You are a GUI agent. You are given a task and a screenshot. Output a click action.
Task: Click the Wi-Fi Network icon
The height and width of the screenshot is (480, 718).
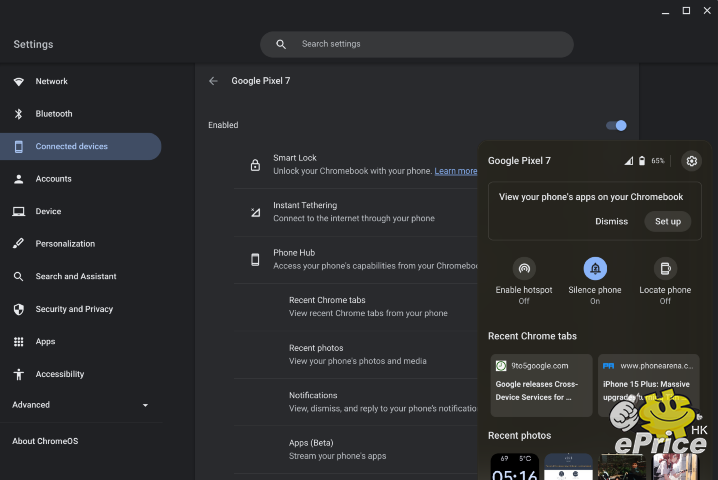(18, 82)
